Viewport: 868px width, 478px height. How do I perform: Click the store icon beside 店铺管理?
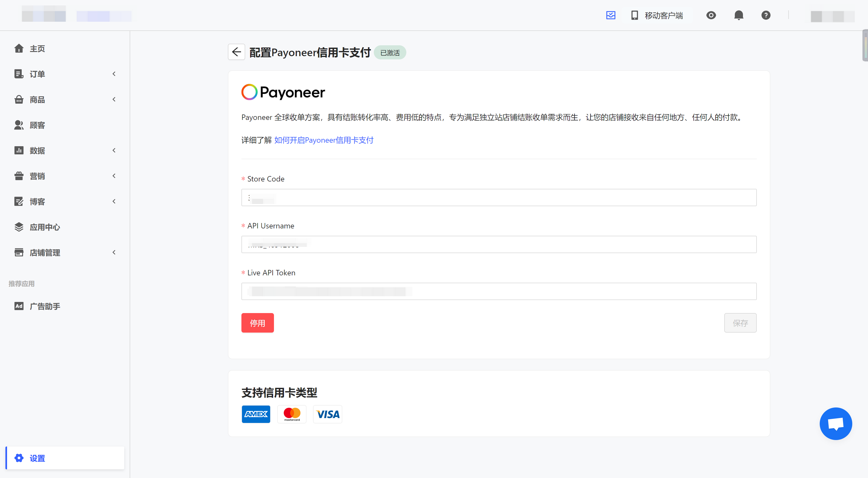19,253
